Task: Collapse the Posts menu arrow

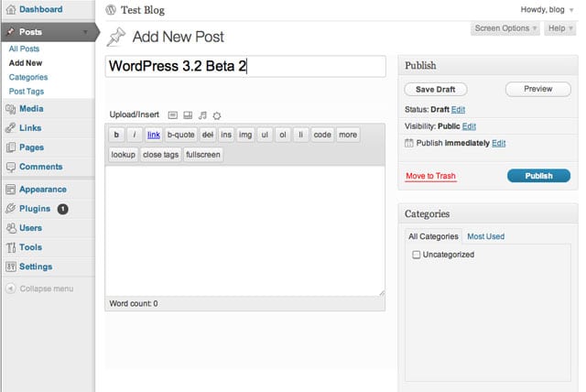Action: pyautogui.click(x=85, y=32)
